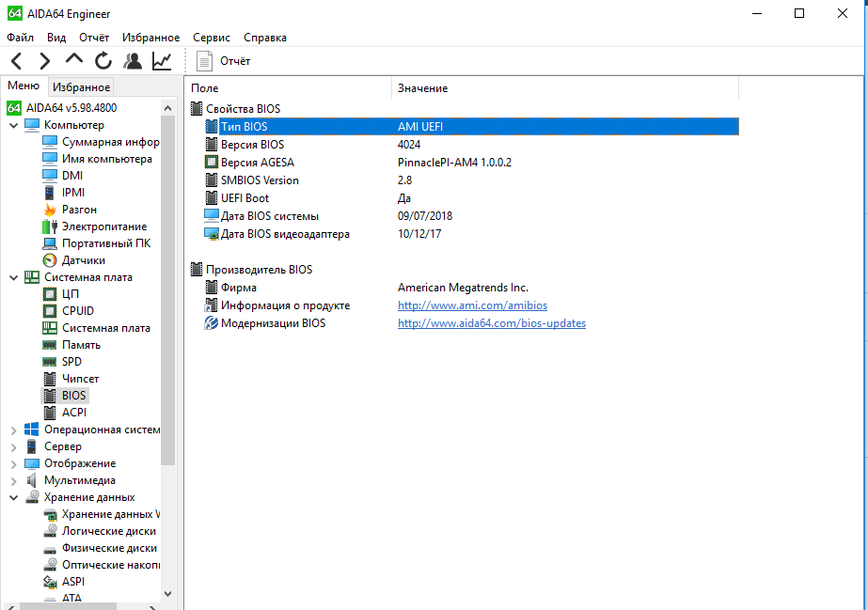Go forward with the right arrow button
The height and width of the screenshot is (610, 868).
pos(45,61)
